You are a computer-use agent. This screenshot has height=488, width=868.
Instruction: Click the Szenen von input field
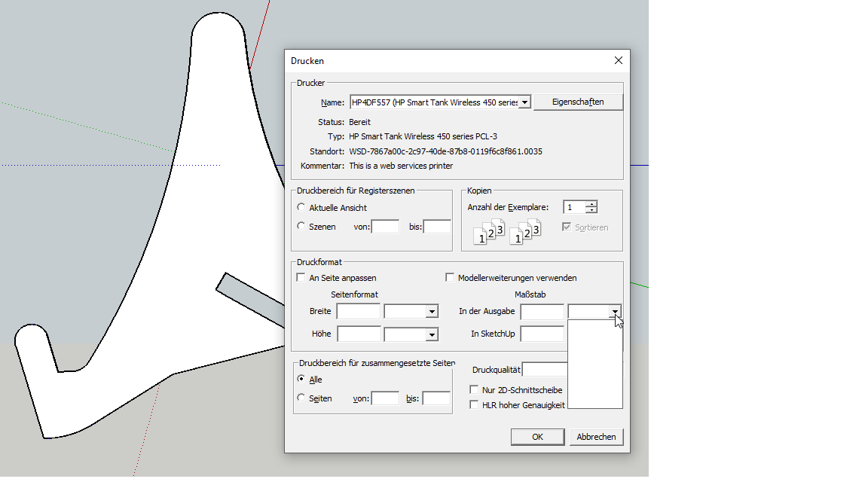(x=385, y=227)
